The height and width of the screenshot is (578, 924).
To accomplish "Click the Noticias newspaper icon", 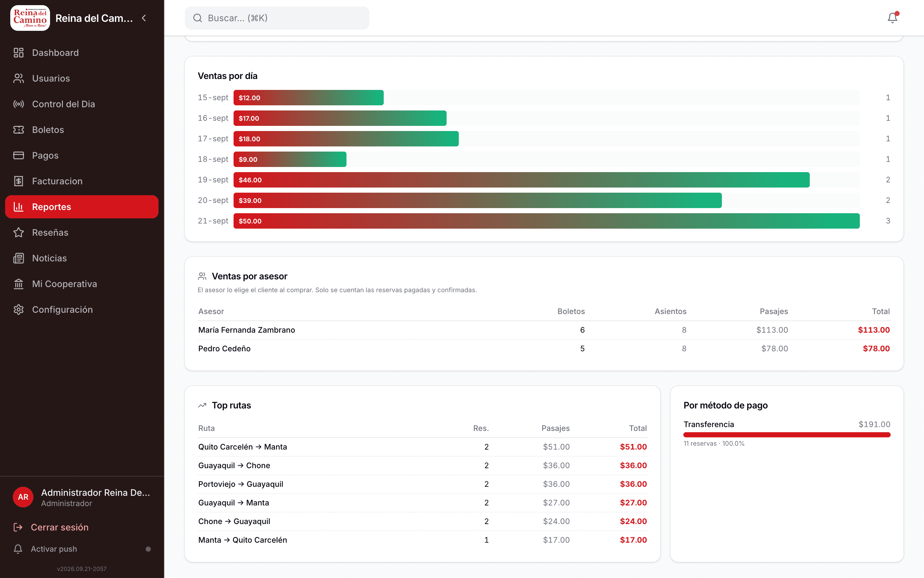I will [x=18, y=258].
